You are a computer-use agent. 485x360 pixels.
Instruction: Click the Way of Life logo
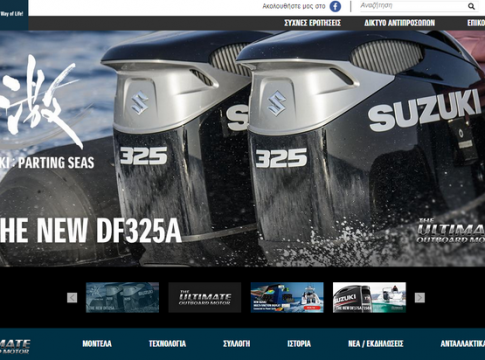[x=14, y=15]
